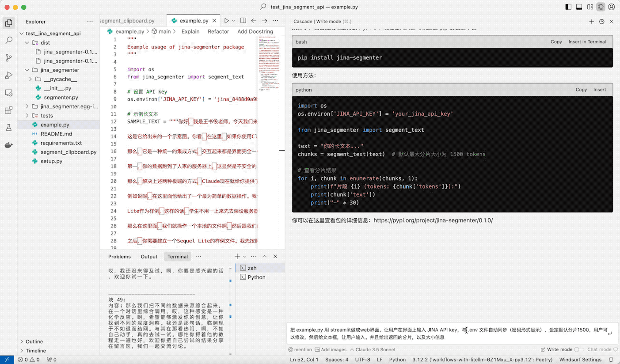The width and height of the screenshot is (620, 364).
Task: Expand the Outline section
Action: 34,341
